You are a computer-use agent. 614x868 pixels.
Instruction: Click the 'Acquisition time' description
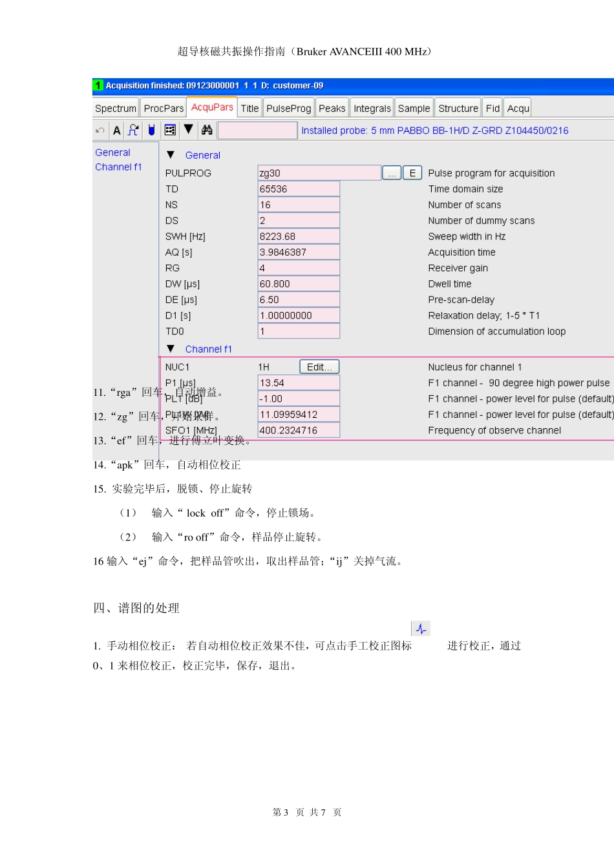click(x=461, y=253)
